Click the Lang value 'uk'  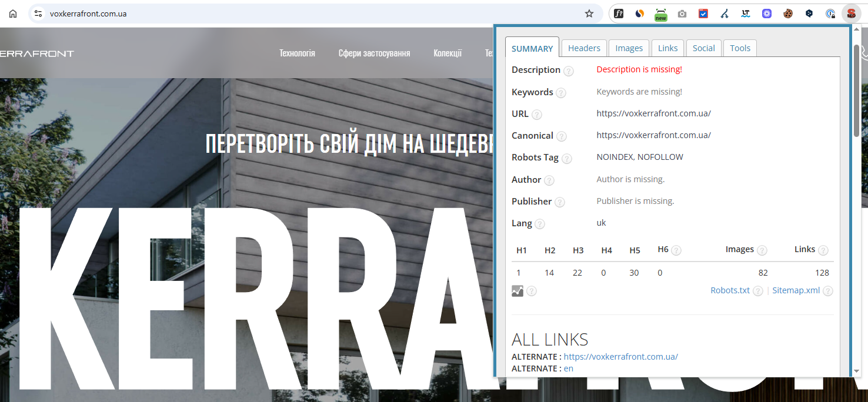[601, 223]
